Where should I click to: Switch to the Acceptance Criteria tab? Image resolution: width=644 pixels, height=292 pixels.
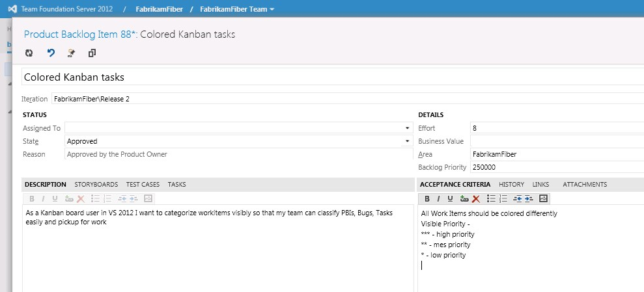pos(455,185)
